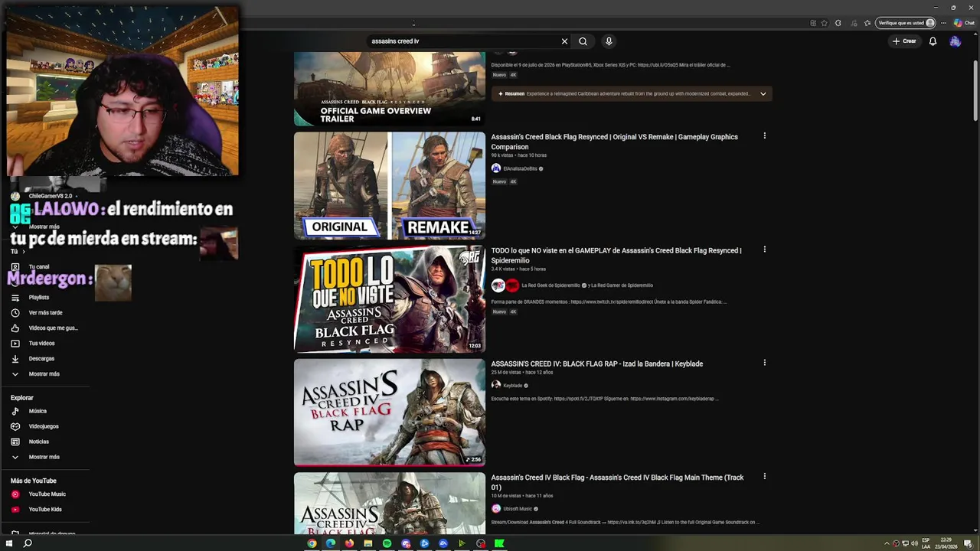Open the Kick app from the taskbar
Screen dimensions: 980x551
(x=499, y=543)
